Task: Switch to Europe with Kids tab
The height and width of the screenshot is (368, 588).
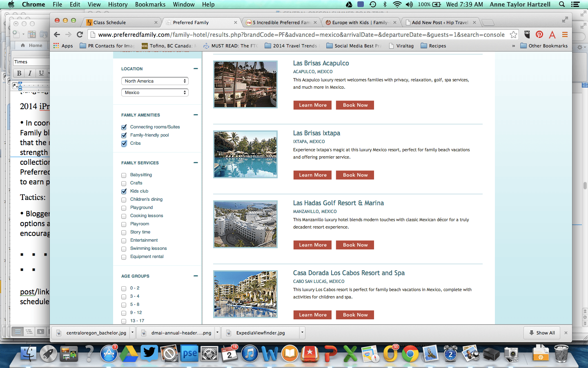Action: [361, 22]
